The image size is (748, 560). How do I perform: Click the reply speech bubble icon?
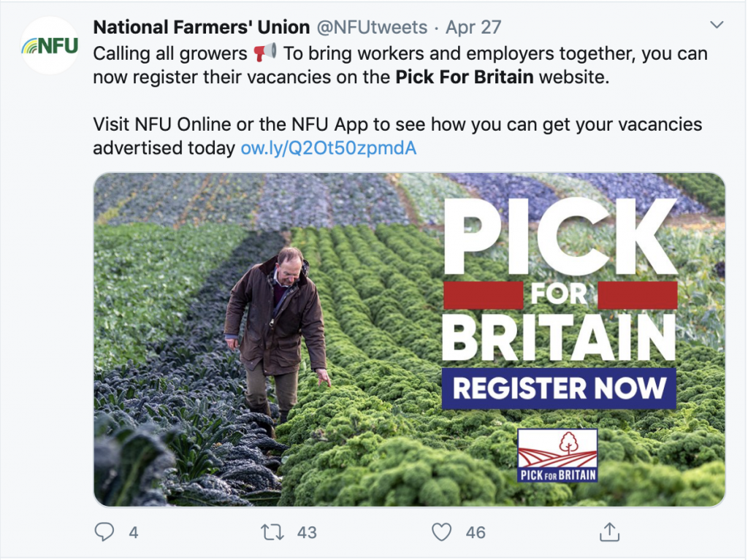coord(104,532)
